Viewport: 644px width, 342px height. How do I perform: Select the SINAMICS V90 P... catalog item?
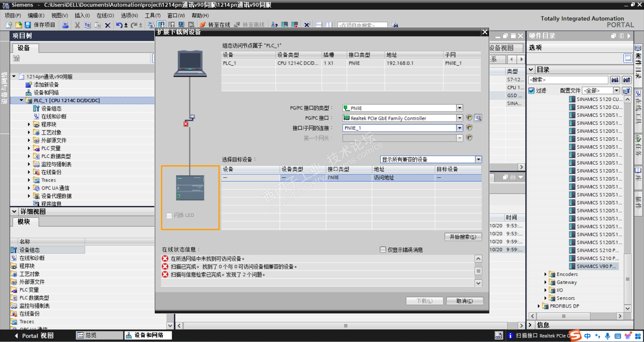pyautogui.click(x=596, y=266)
